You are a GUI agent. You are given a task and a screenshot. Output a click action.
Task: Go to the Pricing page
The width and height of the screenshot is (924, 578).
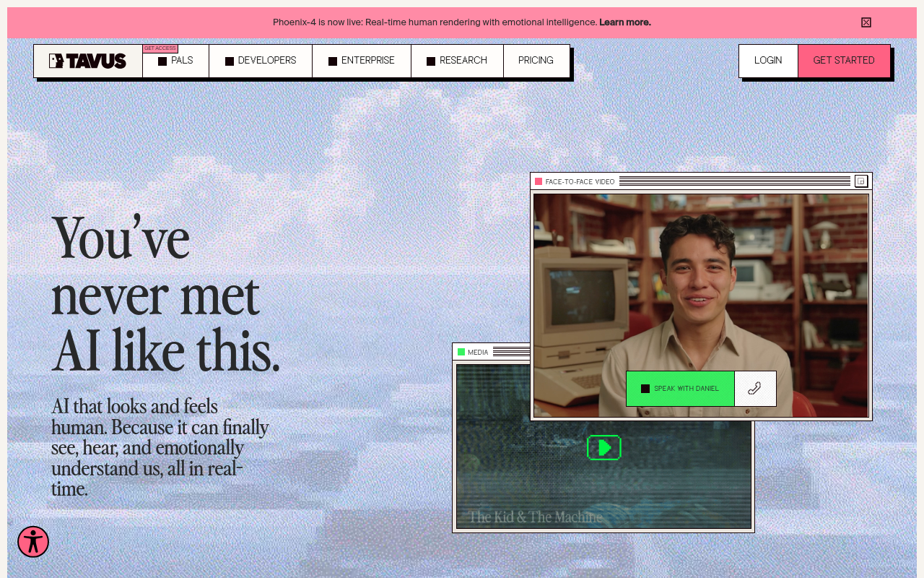pyautogui.click(x=536, y=61)
